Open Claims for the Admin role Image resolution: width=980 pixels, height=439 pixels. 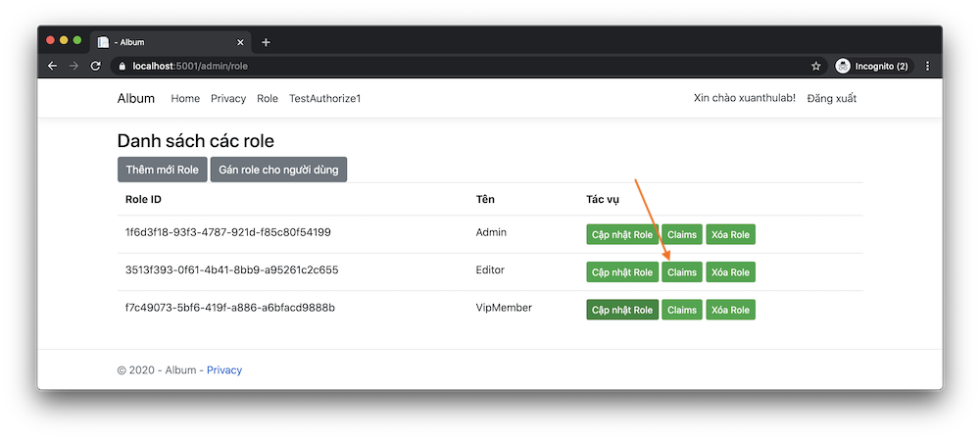point(682,234)
